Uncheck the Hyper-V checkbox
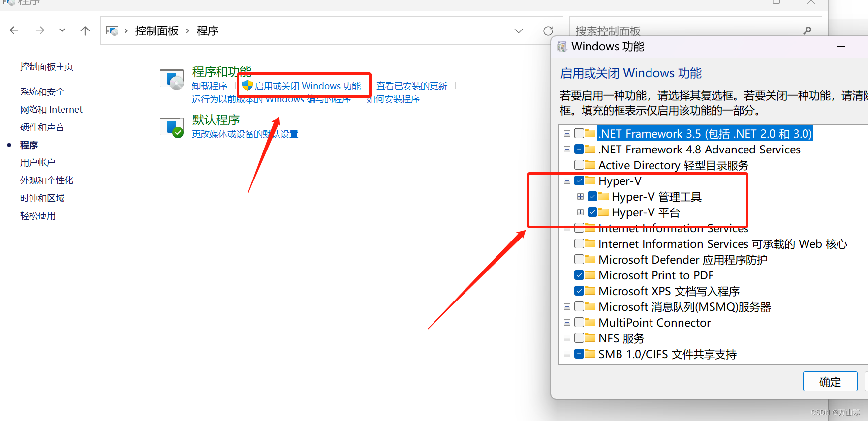Screen dimensions: 868x421 pyautogui.click(x=579, y=181)
